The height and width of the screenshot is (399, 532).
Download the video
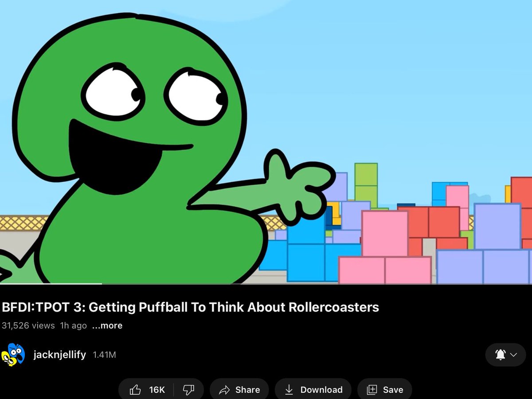(313, 390)
